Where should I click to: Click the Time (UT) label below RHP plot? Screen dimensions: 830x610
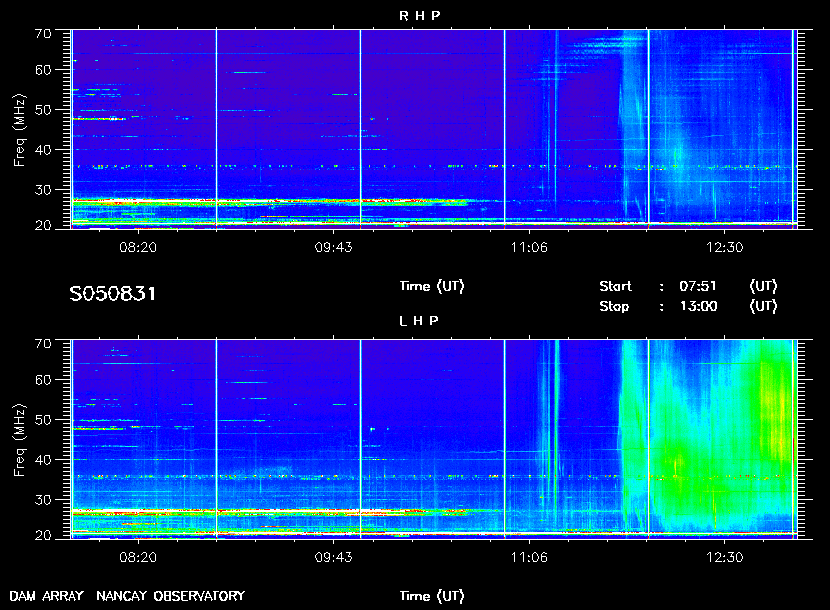point(432,286)
